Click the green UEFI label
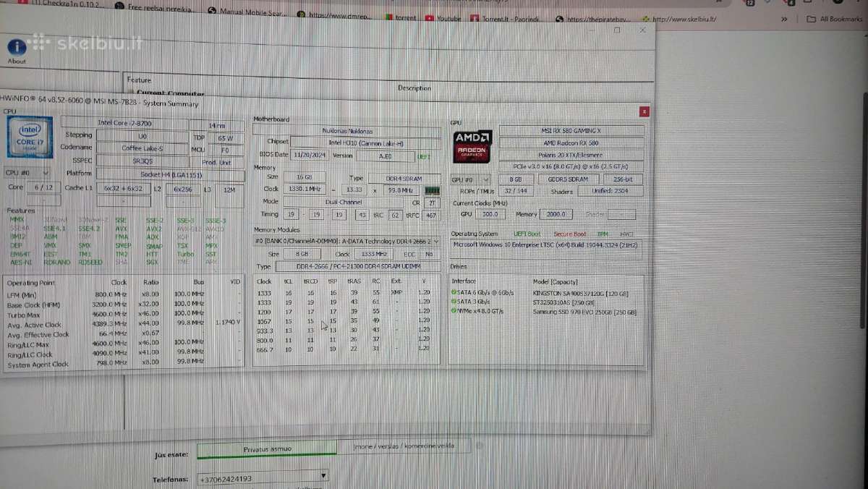The image size is (868, 489). tap(425, 156)
